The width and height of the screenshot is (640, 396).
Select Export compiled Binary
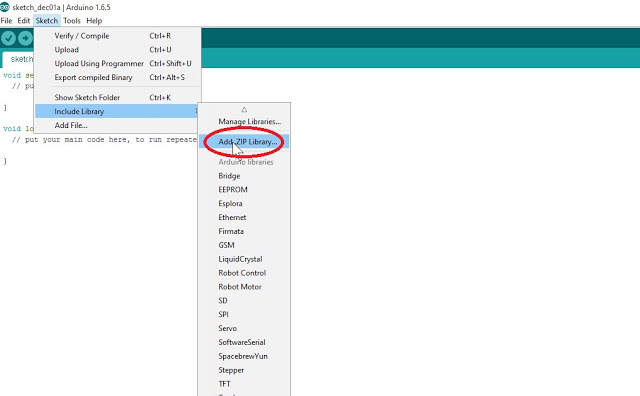(118, 78)
